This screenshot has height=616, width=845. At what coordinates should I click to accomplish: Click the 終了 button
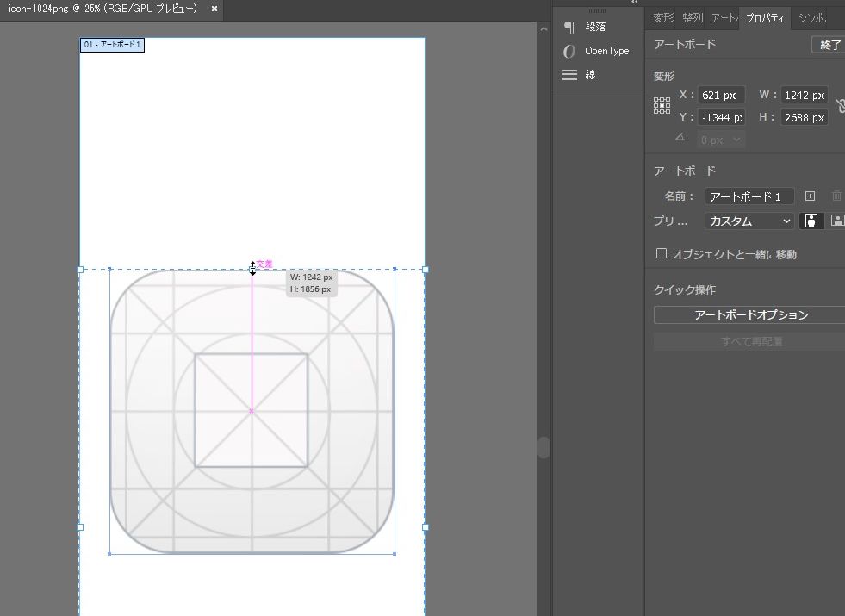click(829, 45)
